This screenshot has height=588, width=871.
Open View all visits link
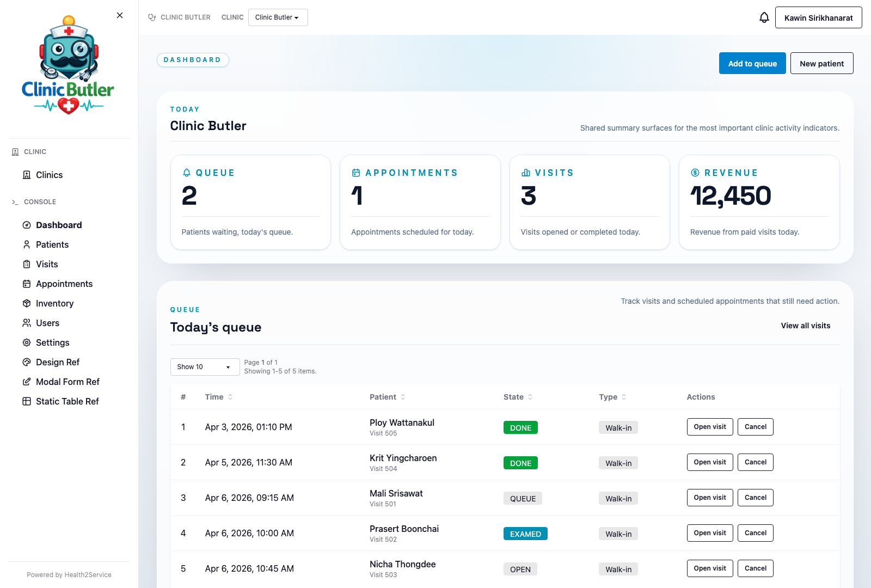tap(805, 326)
